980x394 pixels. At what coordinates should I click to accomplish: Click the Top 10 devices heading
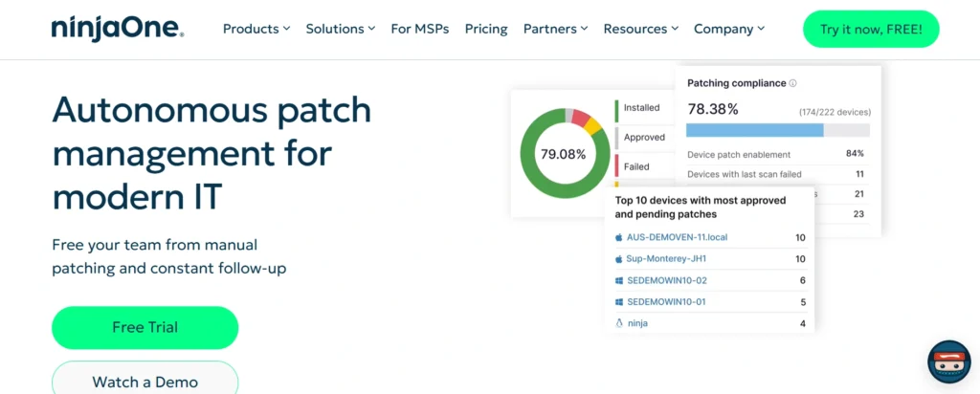700,208
